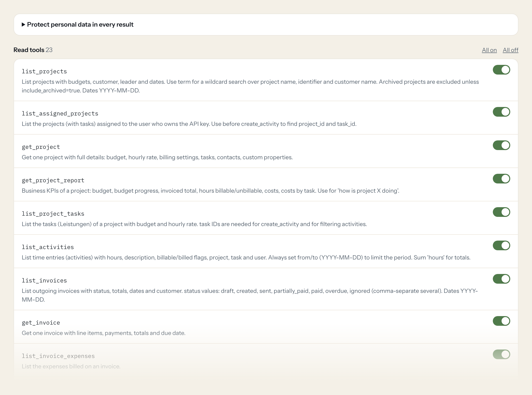This screenshot has height=395, width=532.
Task: Click the description starting 'List outgoing invoices with status'
Action: click(250, 295)
